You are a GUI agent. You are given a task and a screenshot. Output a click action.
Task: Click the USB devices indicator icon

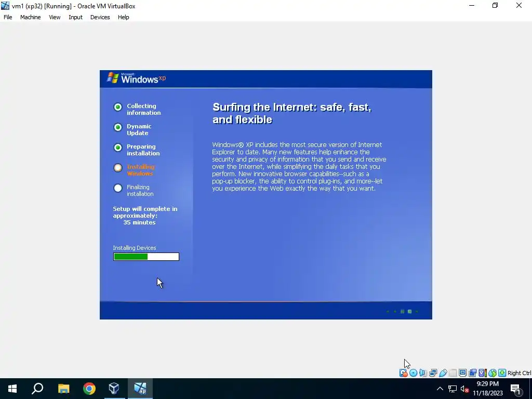[443, 373]
